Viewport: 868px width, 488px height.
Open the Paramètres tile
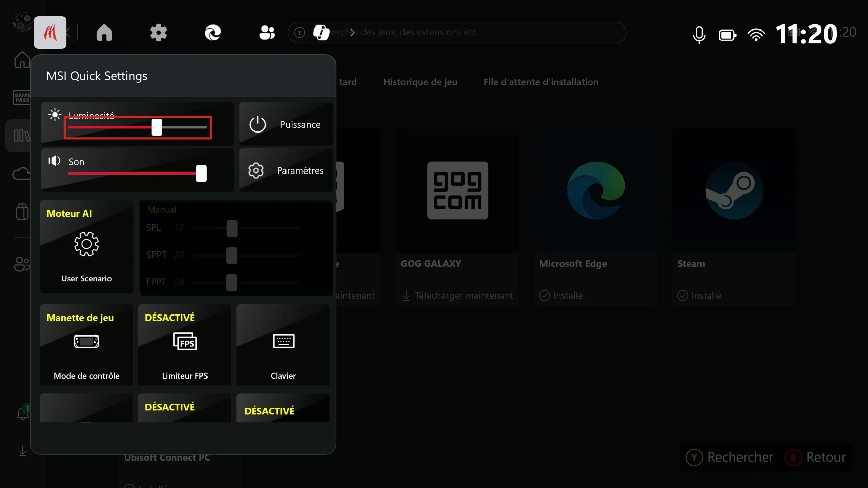286,170
